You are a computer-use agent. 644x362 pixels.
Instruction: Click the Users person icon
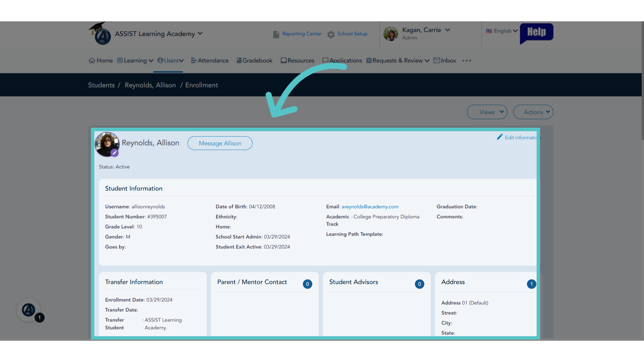click(x=160, y=60)
